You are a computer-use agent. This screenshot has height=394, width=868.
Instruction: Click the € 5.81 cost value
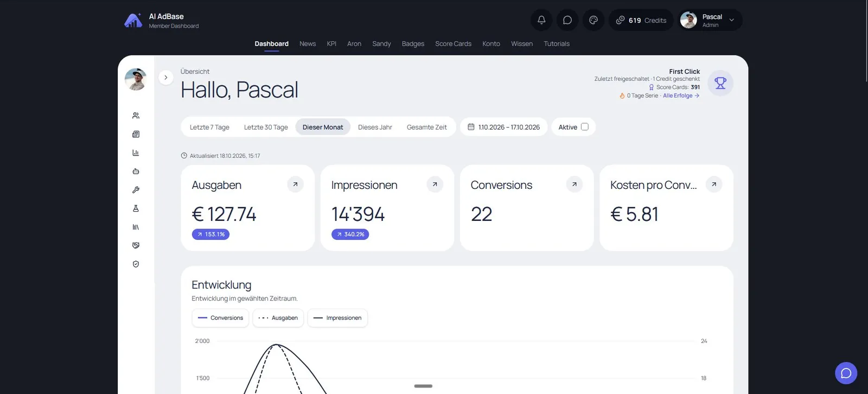635,214
